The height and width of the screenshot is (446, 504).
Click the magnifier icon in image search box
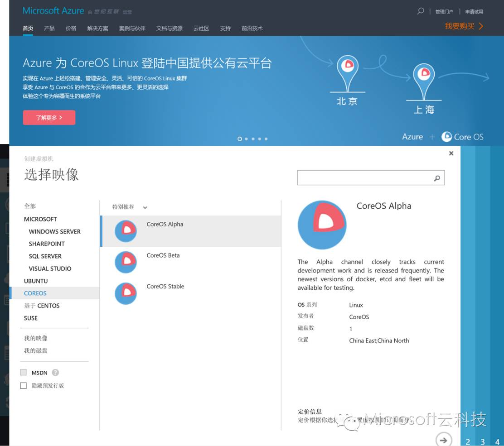click(437, 178)
